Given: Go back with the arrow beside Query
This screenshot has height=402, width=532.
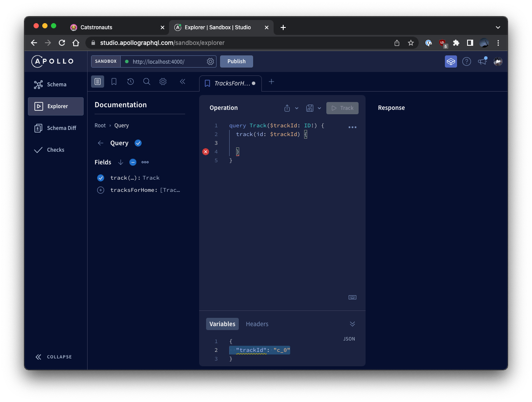Looking at the screenshot, I should pos(101,143).
